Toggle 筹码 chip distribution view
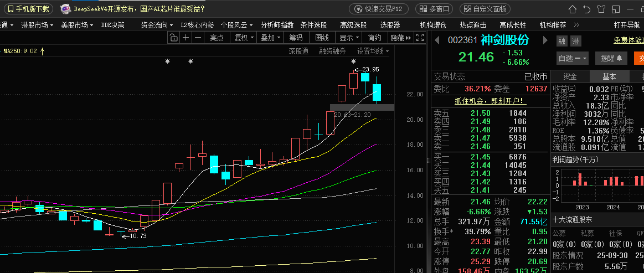This screenshot has height=273, width=644. [x=296, y=38]
